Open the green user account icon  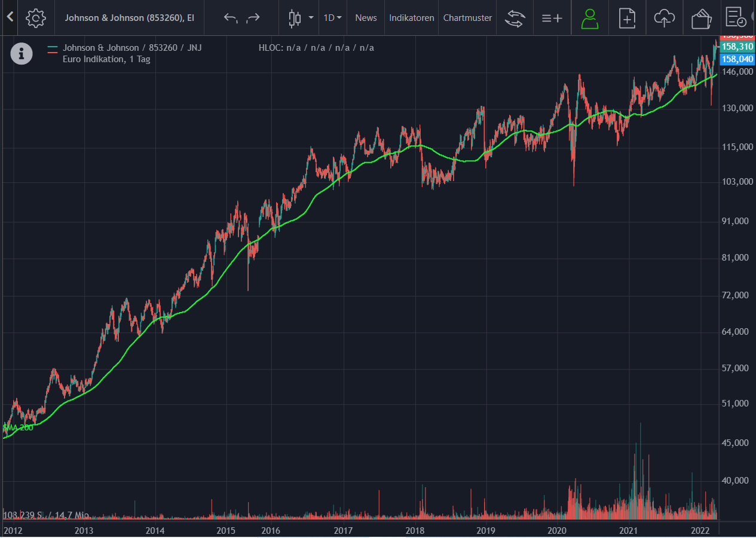[589, 18]
